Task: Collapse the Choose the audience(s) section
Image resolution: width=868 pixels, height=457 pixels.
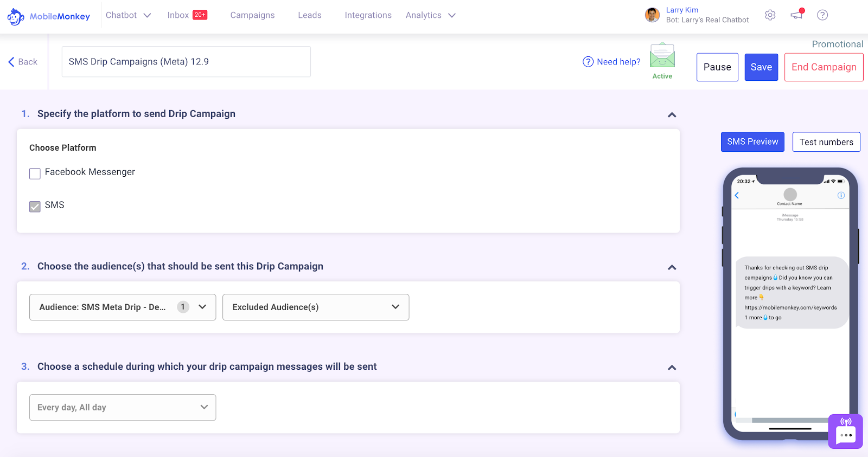Action: [x=672, y=267]
